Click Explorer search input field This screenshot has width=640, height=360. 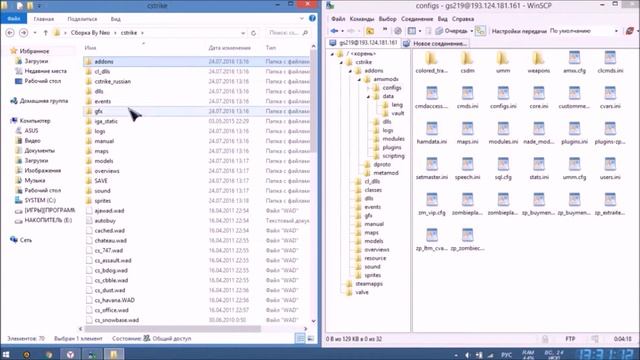(x=288, y=33)
